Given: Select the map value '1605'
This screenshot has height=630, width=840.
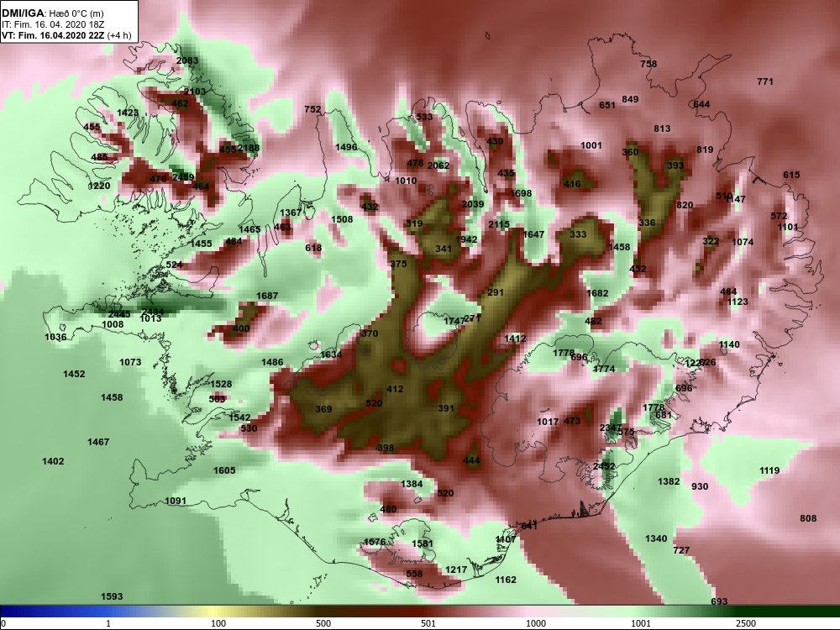Looking at the screenshot, I should click(x=224, y=470).
